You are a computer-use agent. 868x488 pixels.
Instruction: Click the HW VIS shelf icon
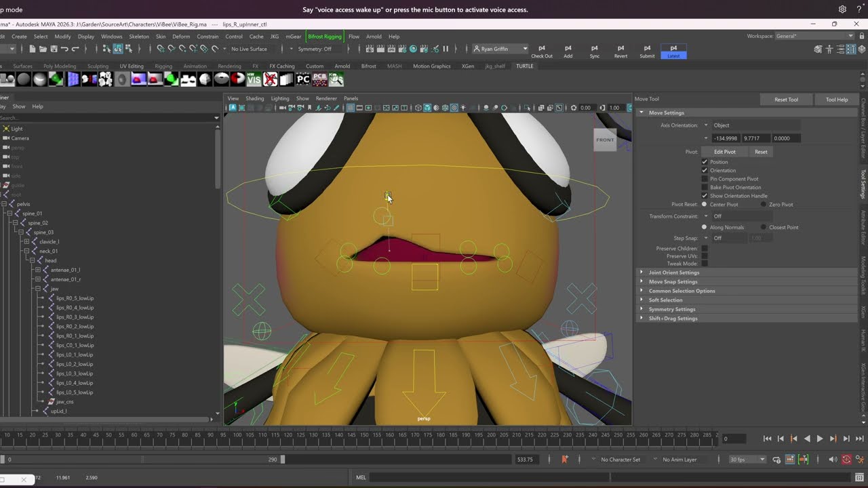[x=254, y=79]
